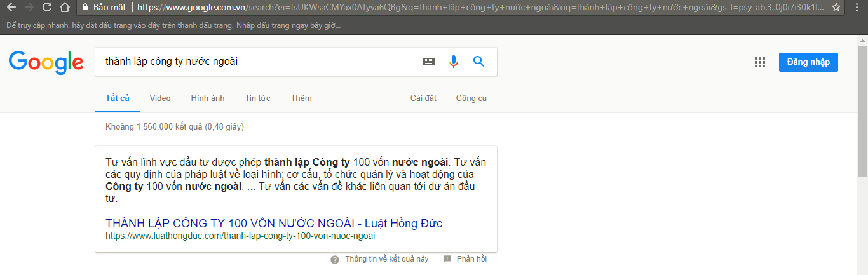Switch to the Hình ảnh tab
This screenshot has width=868, height=275.
[x=208, y=98]
